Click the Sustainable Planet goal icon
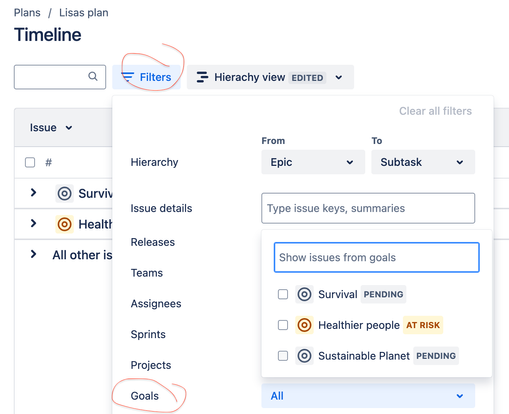The width and height of the screenshot is (509, 414). (x=304, y=356)
